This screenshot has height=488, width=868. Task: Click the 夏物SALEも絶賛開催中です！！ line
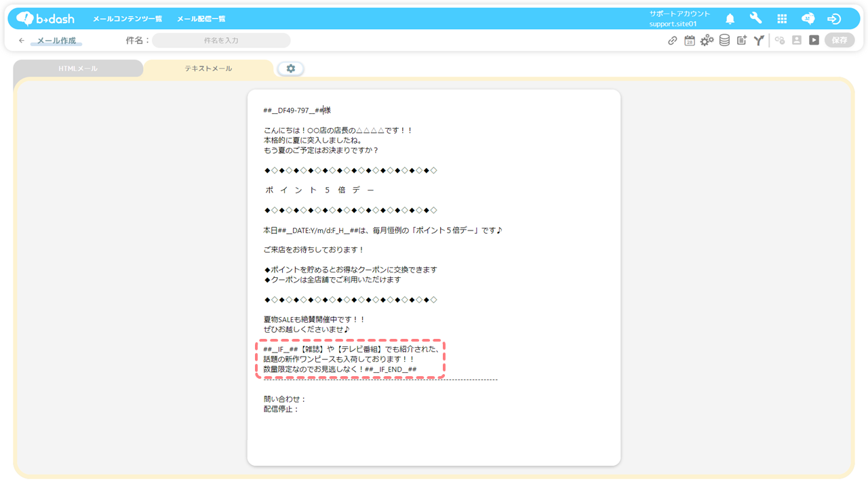click(315, 319)
